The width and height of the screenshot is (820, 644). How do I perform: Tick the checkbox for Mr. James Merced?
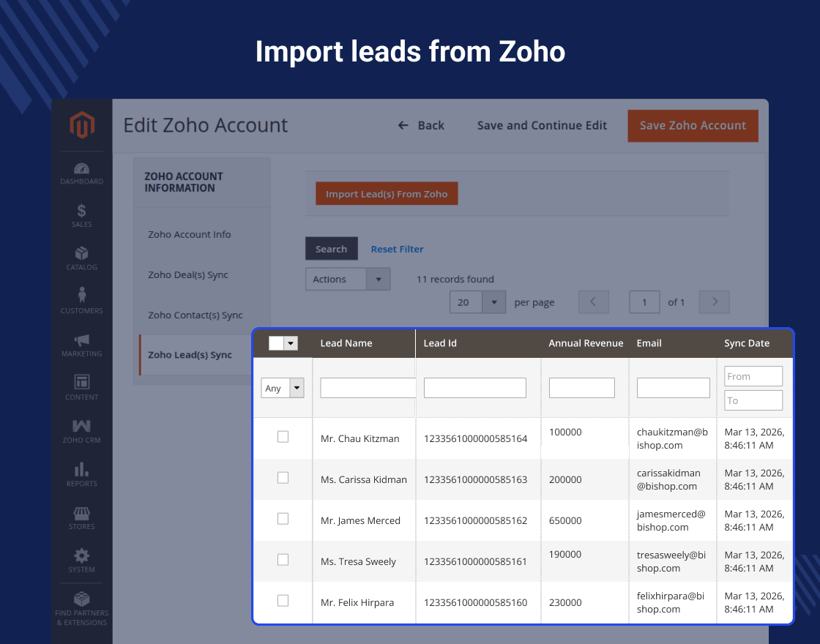[283, 519]
